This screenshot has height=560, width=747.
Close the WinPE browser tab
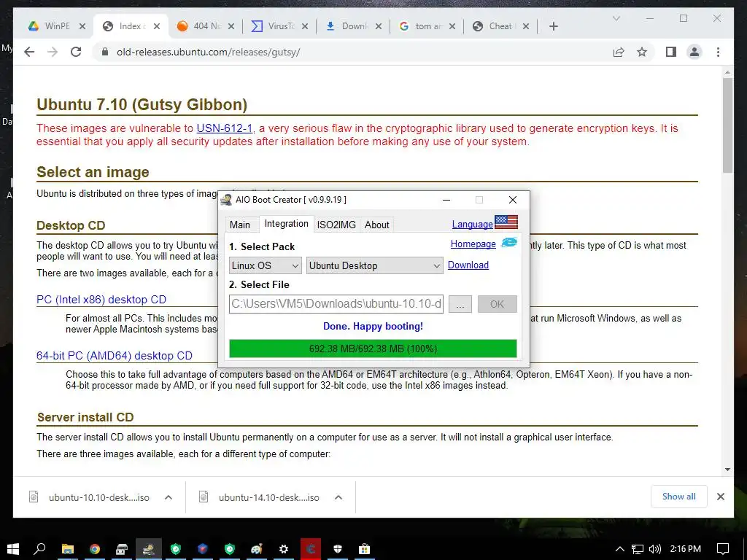[x=82, y=27]
